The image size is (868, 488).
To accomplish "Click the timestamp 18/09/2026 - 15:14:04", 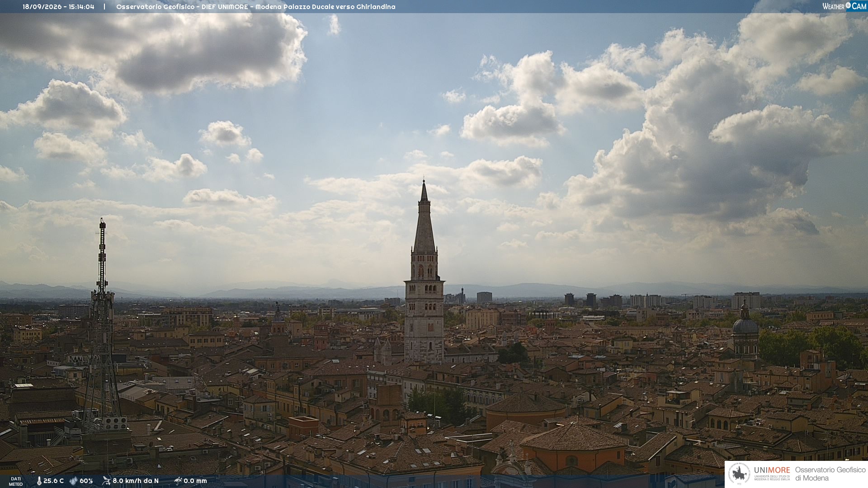I will (58, 7).
